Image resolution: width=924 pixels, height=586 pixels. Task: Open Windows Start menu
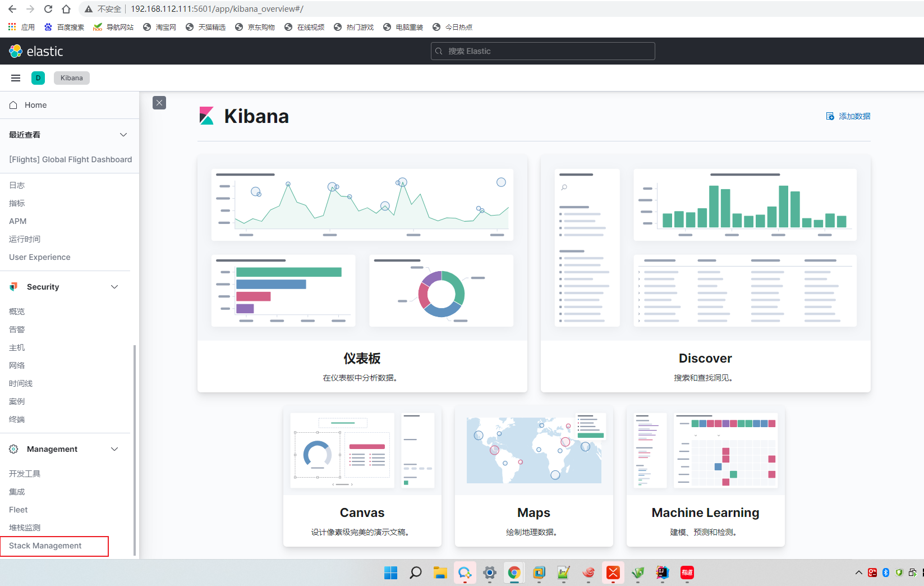coord(390,573)
